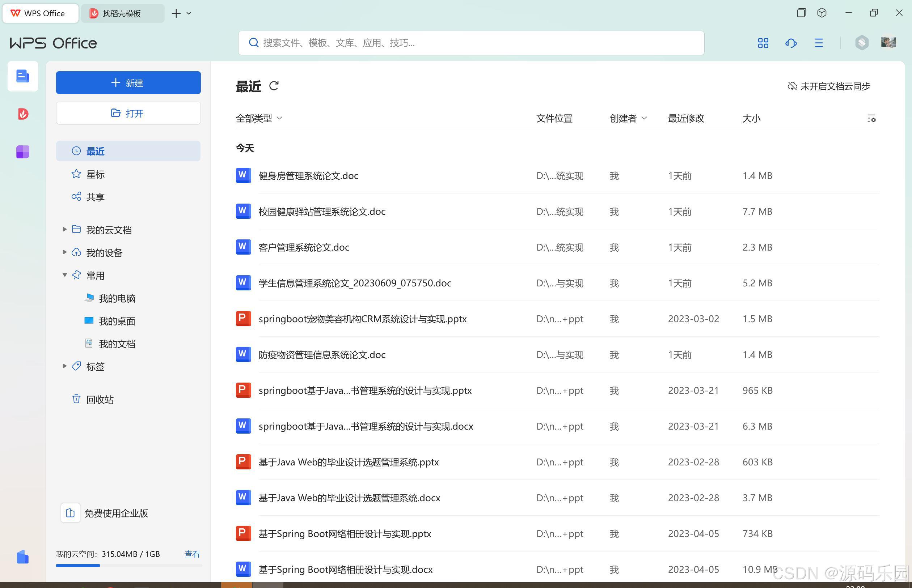
Task: Open the app grid icon in the title bar
Action: [x=763, y=43]
